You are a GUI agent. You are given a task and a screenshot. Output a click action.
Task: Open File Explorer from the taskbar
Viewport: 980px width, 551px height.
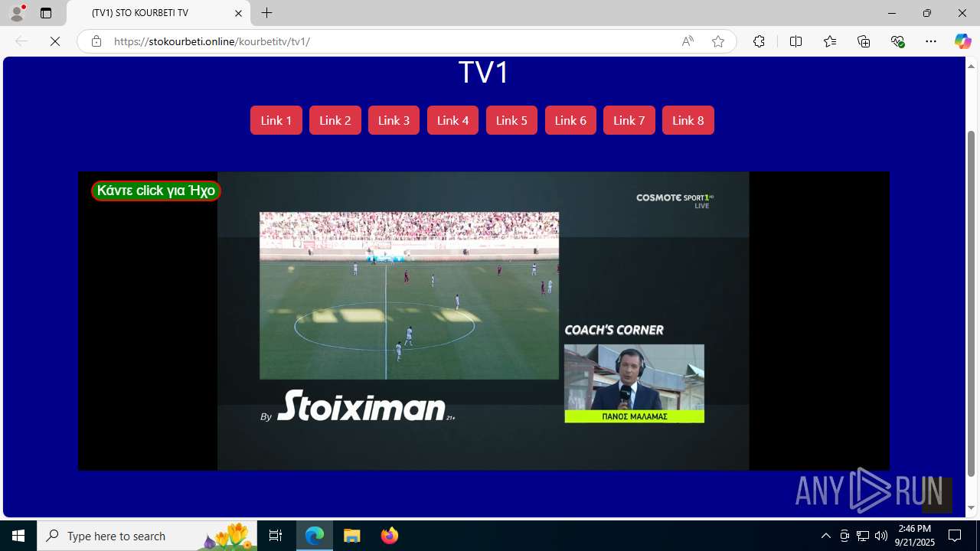pyautogui.click(x=352, y=536)
